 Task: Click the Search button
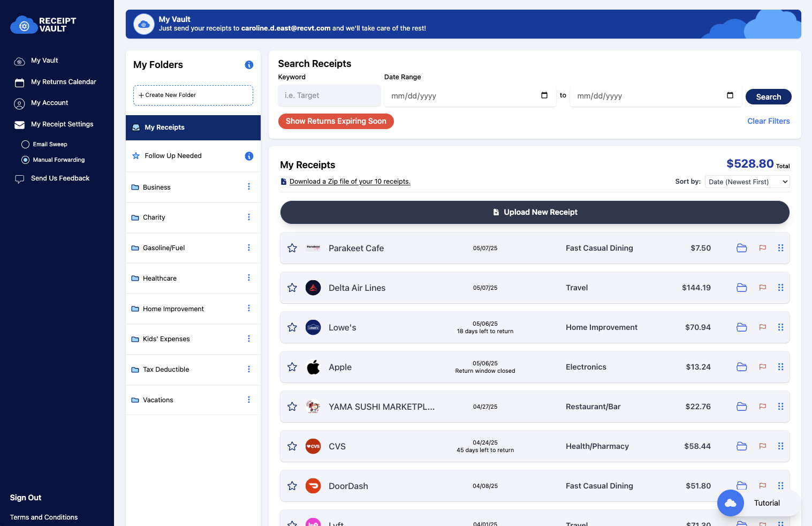768,96
